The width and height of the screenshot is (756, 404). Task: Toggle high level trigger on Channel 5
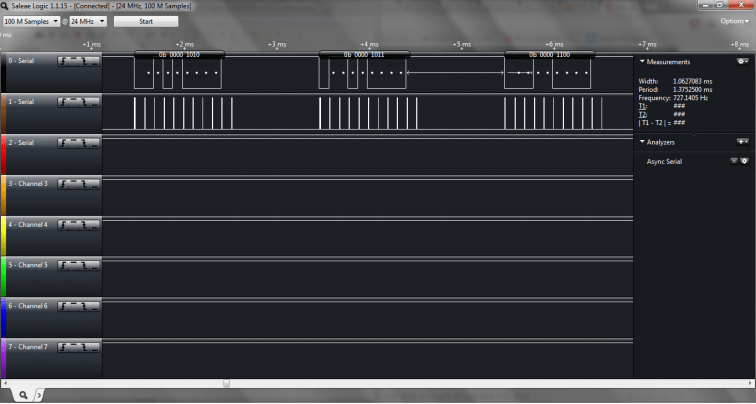pyautogui.click(x=73, y=266)
